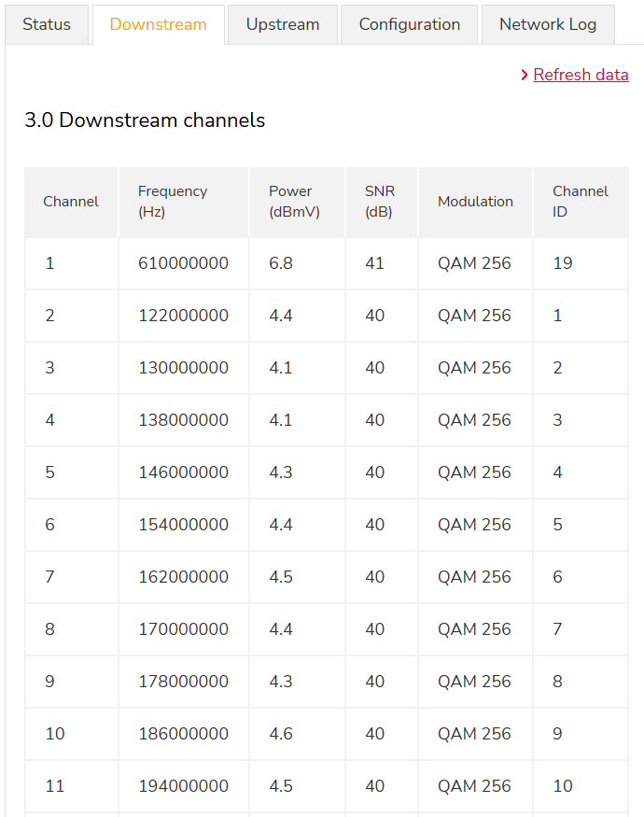Image resolution: width=644 pixels, height=817 pixels.
Task: Go to the Network Log tab
Action: [548, 25]
